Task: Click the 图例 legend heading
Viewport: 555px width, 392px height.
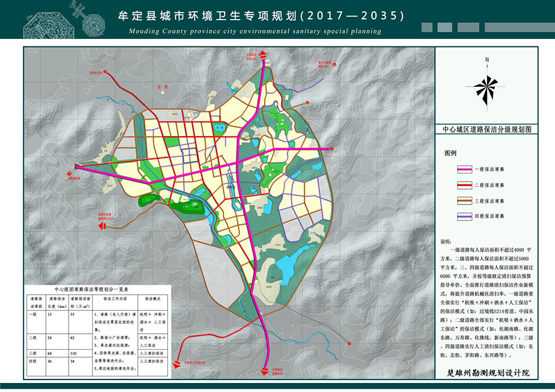Action: click(x=452, y=153)
